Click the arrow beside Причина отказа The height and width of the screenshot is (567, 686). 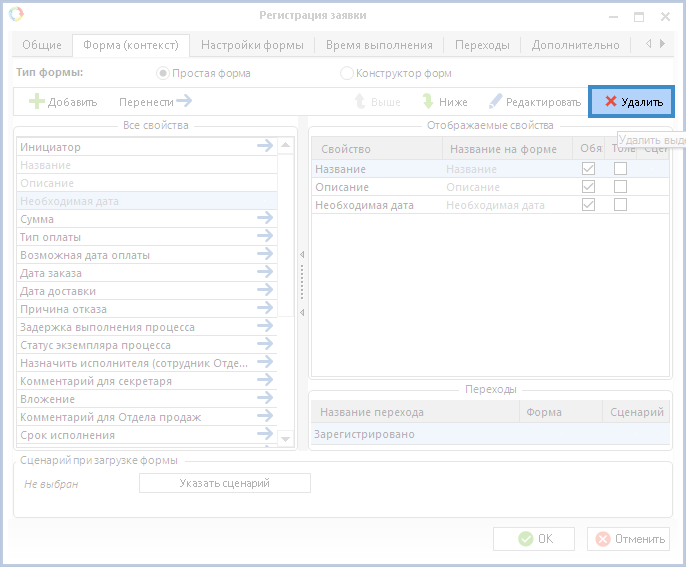(264, 309)
